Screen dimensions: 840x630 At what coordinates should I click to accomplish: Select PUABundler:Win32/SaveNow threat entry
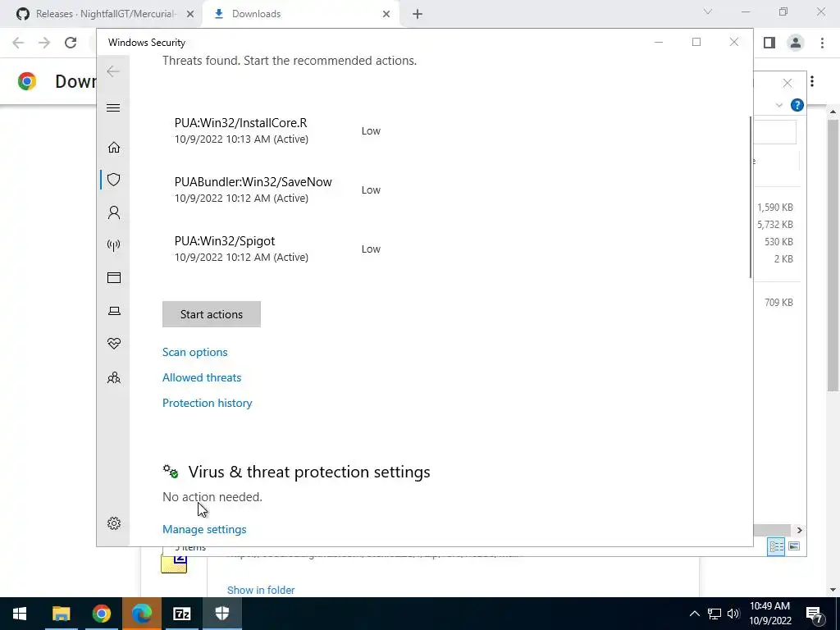pos(277,189)
